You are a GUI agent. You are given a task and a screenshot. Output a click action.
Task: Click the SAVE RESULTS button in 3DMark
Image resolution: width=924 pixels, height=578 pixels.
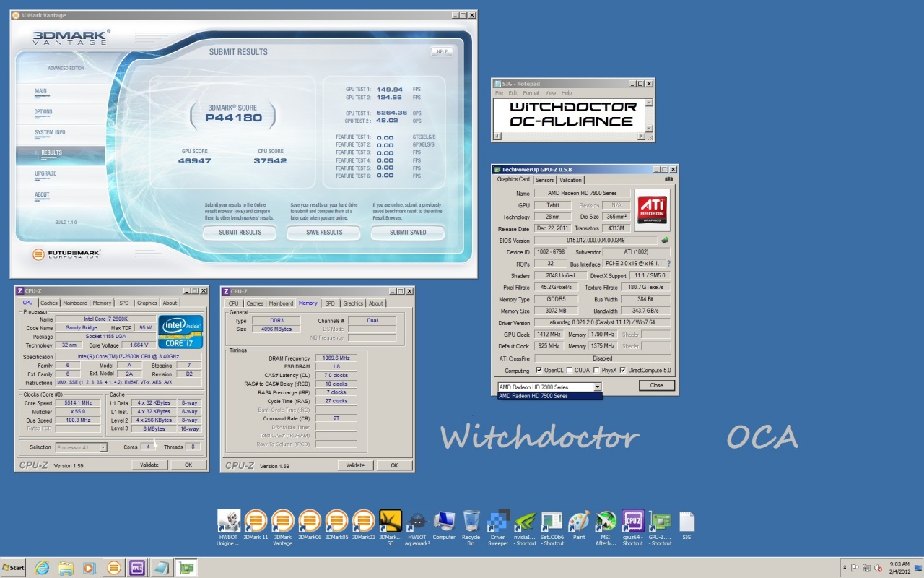pyautogui.click(x=324, y=233)
